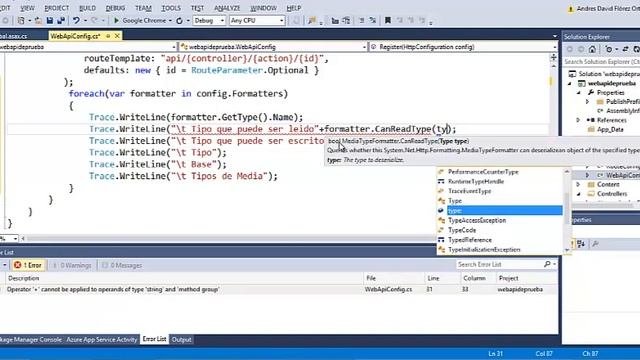Open the TOOLS menu
The width and height of the screenshot is (640, 360).
171,8
